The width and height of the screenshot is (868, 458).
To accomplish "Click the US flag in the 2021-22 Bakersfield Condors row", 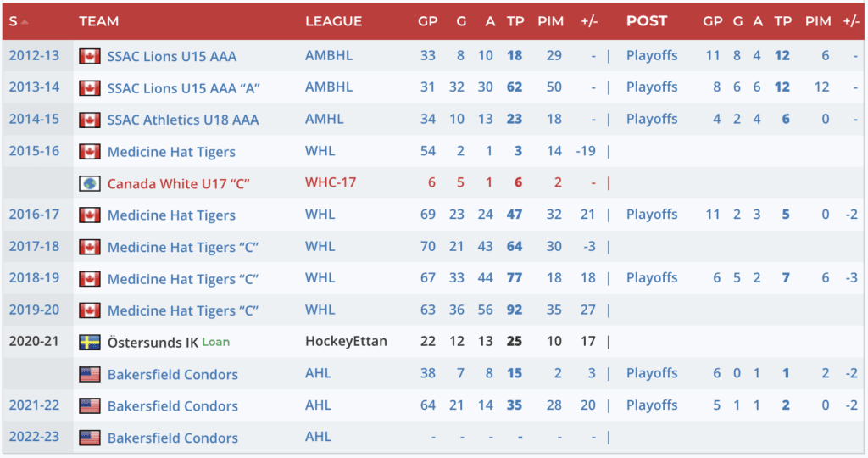I will tap(89, 406).
